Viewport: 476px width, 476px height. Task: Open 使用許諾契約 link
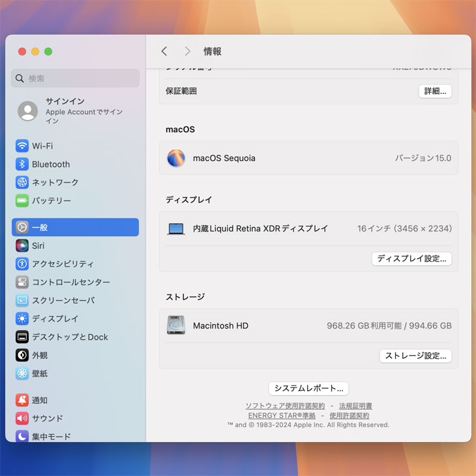point(350,415)
